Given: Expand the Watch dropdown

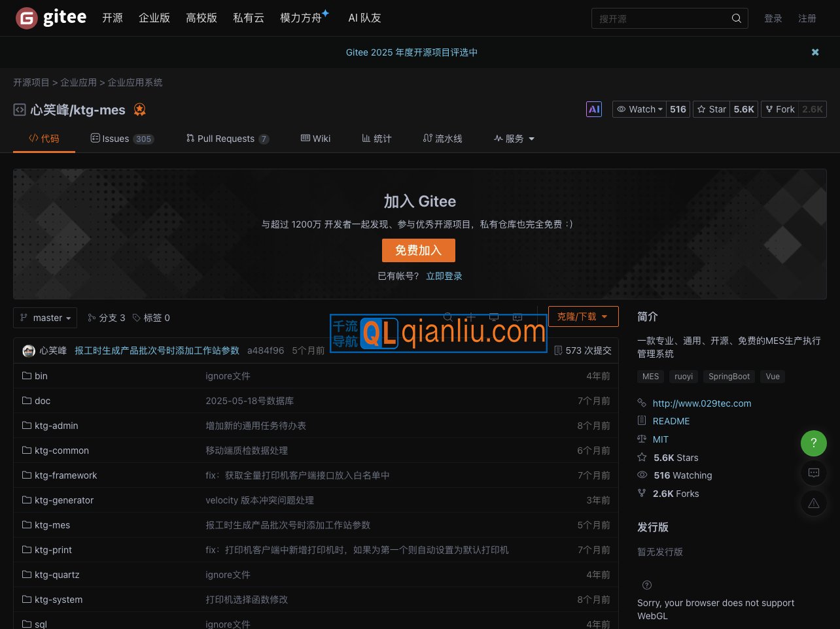Looking at the screenshot, I should point(640,109).
